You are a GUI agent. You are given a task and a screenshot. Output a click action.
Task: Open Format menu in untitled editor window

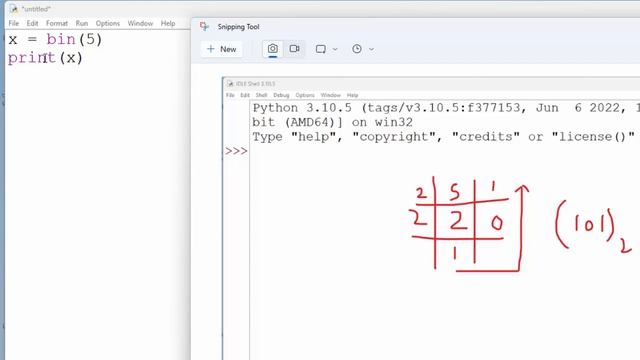click(x=57, y=23)
